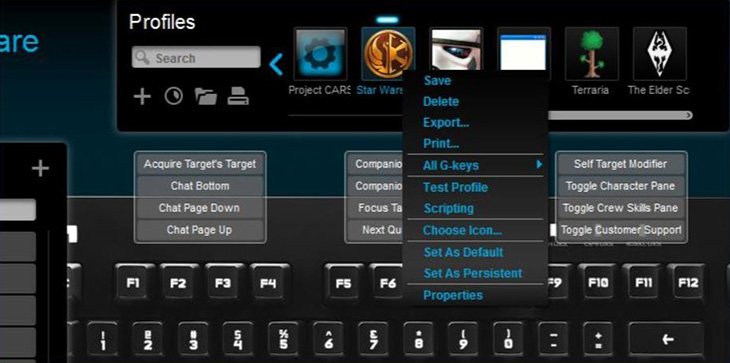Select the Project CARS profile icon

(320, 54)
